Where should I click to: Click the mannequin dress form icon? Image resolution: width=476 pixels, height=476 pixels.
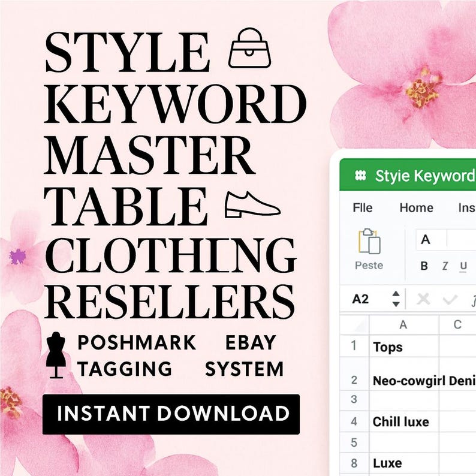tap(56, 355)
